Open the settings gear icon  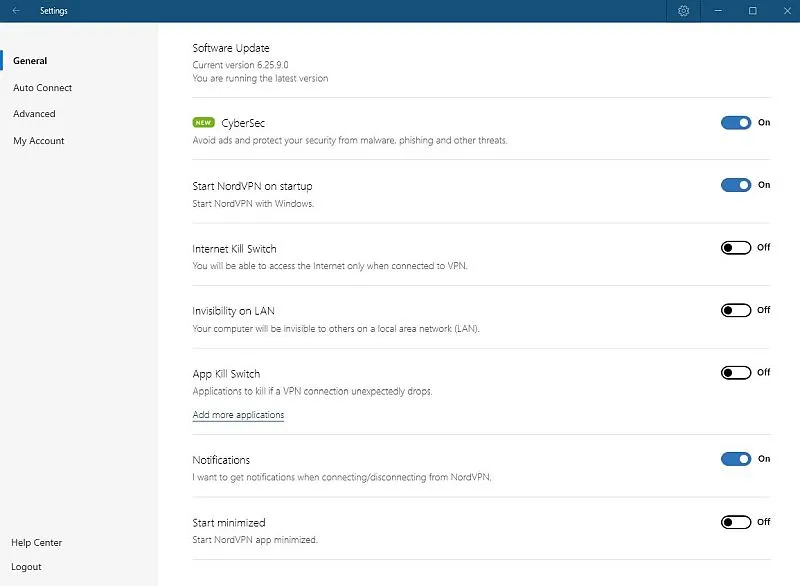tap(684, 10)
